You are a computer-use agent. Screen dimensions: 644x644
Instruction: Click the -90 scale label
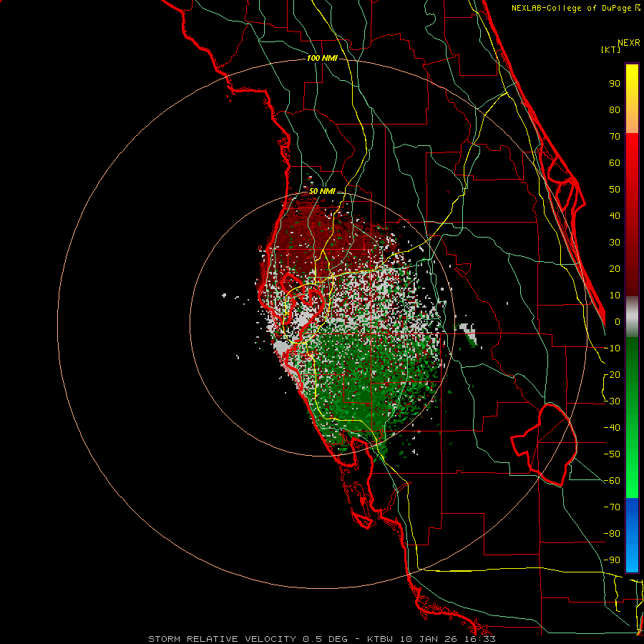click(x=612, y=560)
